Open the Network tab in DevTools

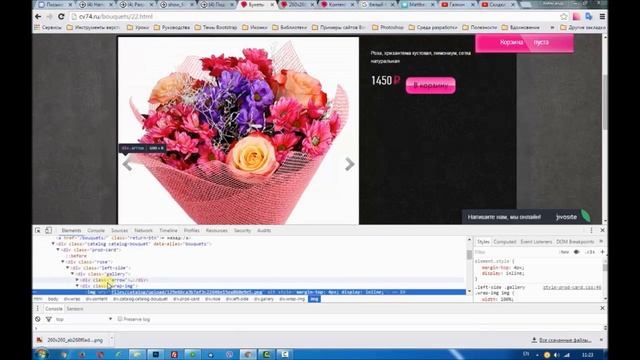coord(143,231)
